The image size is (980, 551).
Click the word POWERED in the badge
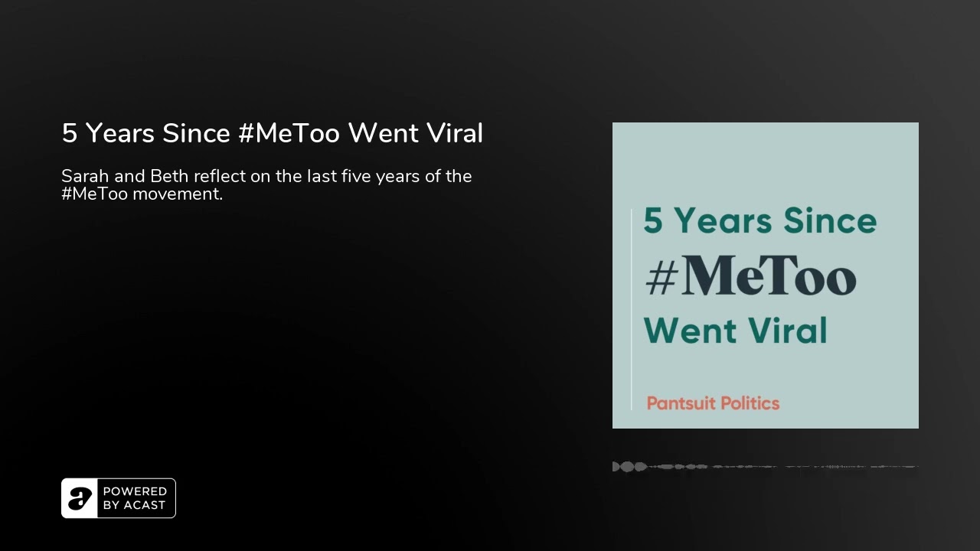click(135, 491)
